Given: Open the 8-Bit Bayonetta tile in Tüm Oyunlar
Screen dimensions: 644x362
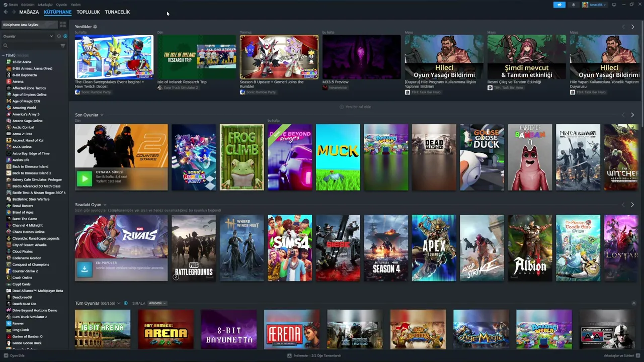Looking at the screenshot, I should (229, 329).
